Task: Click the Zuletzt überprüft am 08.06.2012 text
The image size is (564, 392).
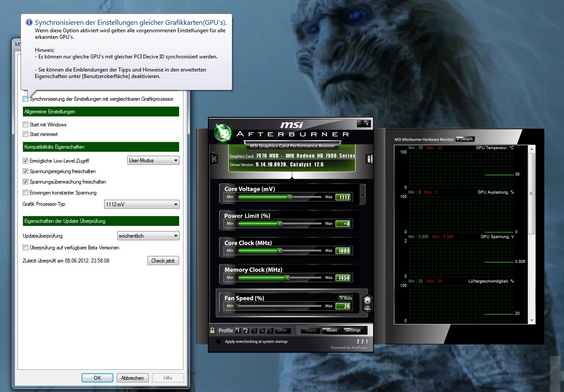Action: pos(66,261)
